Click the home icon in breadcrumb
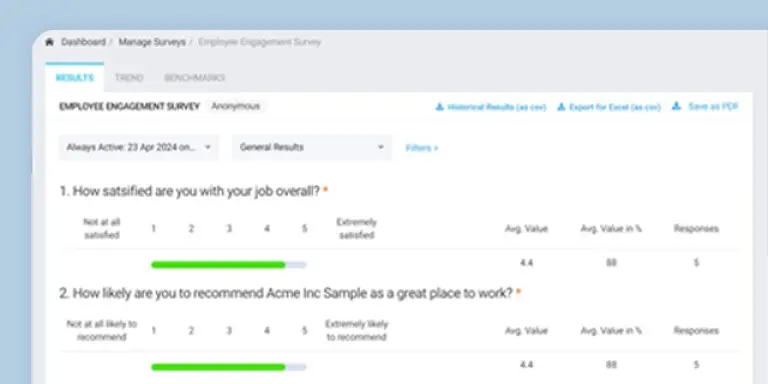This screenshot has width=768, height=384. click(49, 42)
